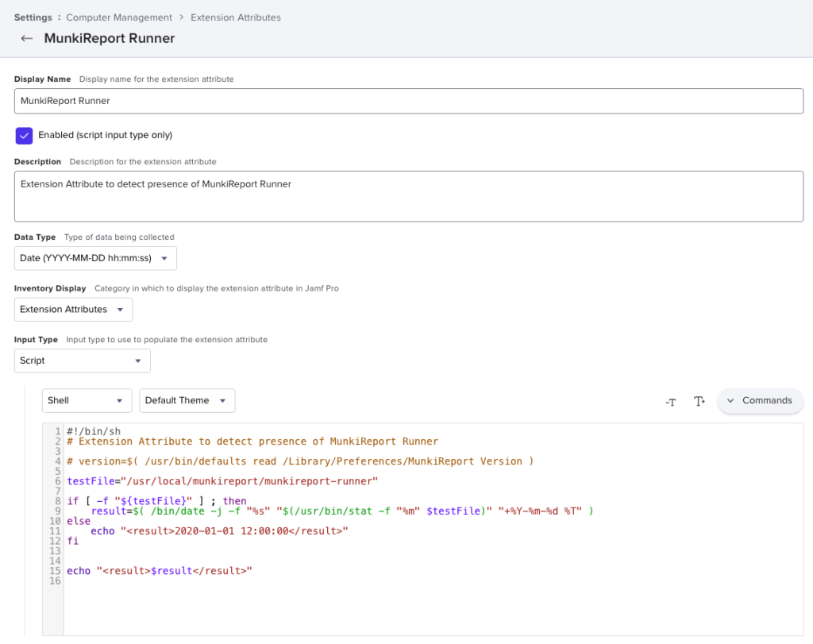Go to Settings in the breadcrumb
The width and height of the screenshot is (813, 644).
point(33,17)
